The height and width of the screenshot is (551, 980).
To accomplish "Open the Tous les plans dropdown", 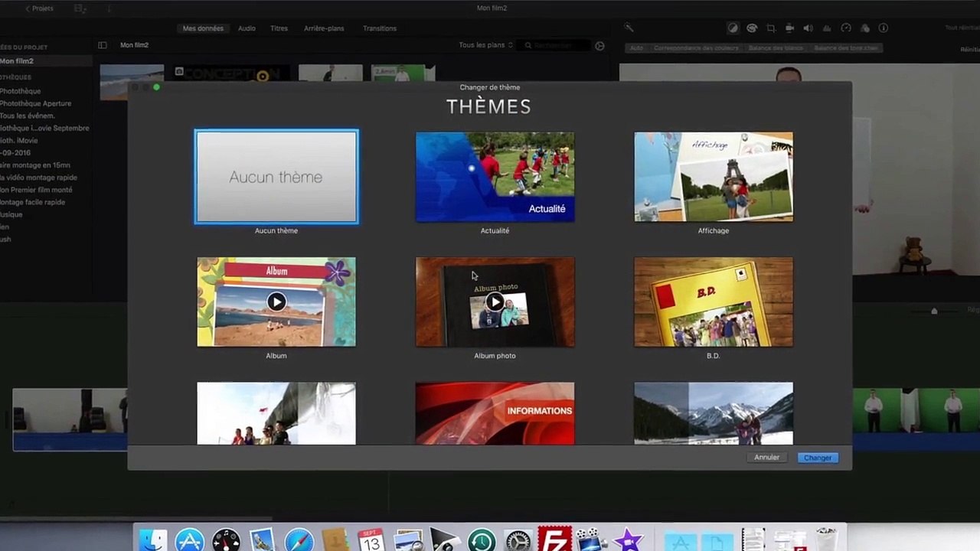I will click(x=485, y=45).
